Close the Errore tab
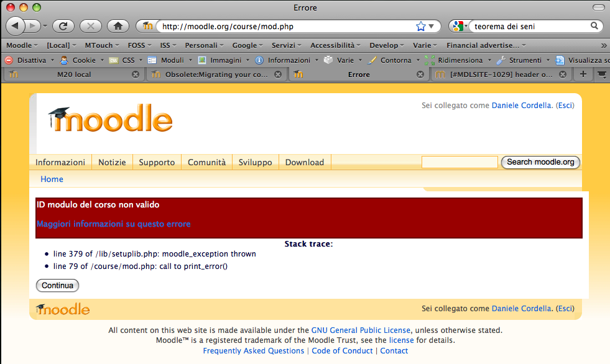The image size is (610, 364). click(420, 75)
